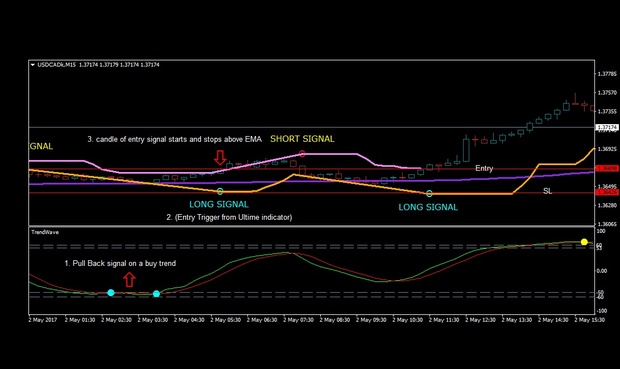Click the 0.00 TrendWave scale value
The image size is (620, 369).
pos(601,271)
